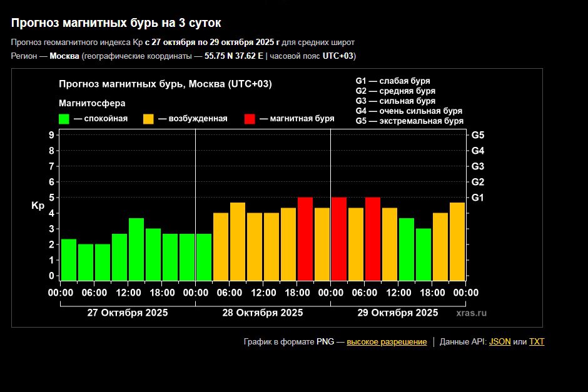Click the "29 Октября 2025" date label
This screenshot has height=392, width=588.
tap(397, 313)
